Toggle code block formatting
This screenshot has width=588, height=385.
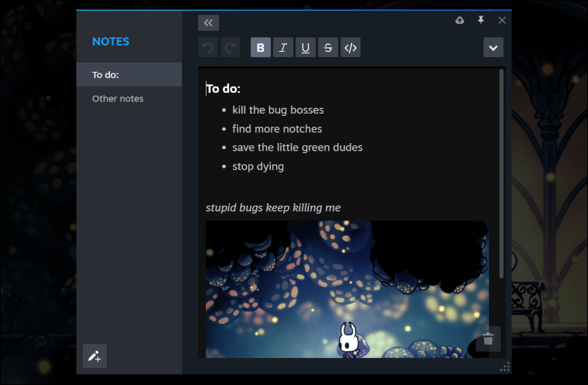point(350,48)
